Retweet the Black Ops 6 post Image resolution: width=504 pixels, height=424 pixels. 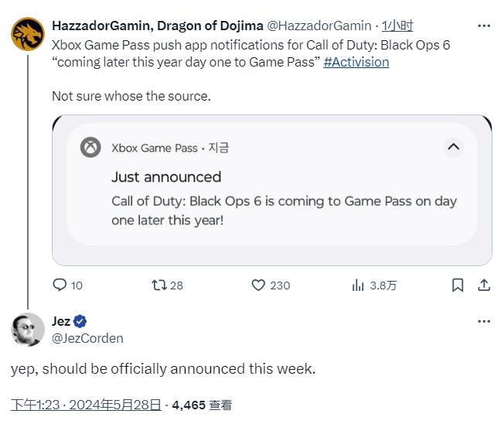click(159, 286)
